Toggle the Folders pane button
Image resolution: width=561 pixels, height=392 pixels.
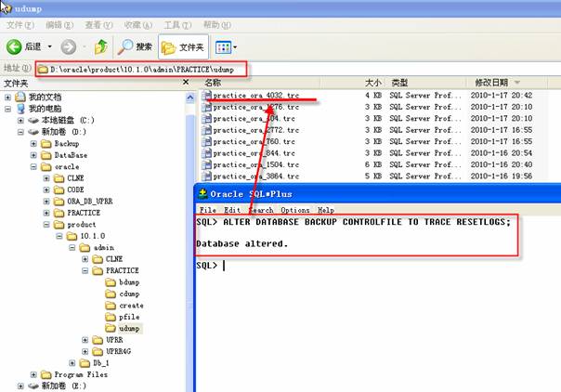183,46
